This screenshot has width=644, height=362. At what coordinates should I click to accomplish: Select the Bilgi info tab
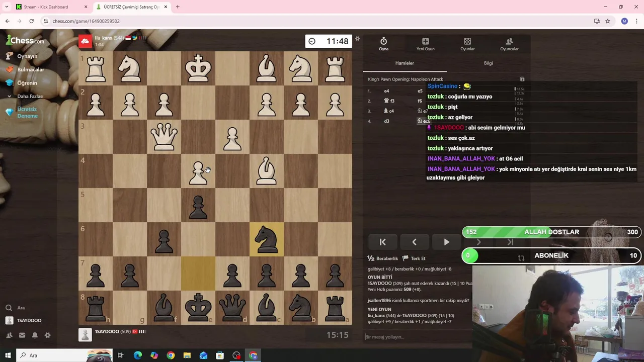tap(488, 63)
